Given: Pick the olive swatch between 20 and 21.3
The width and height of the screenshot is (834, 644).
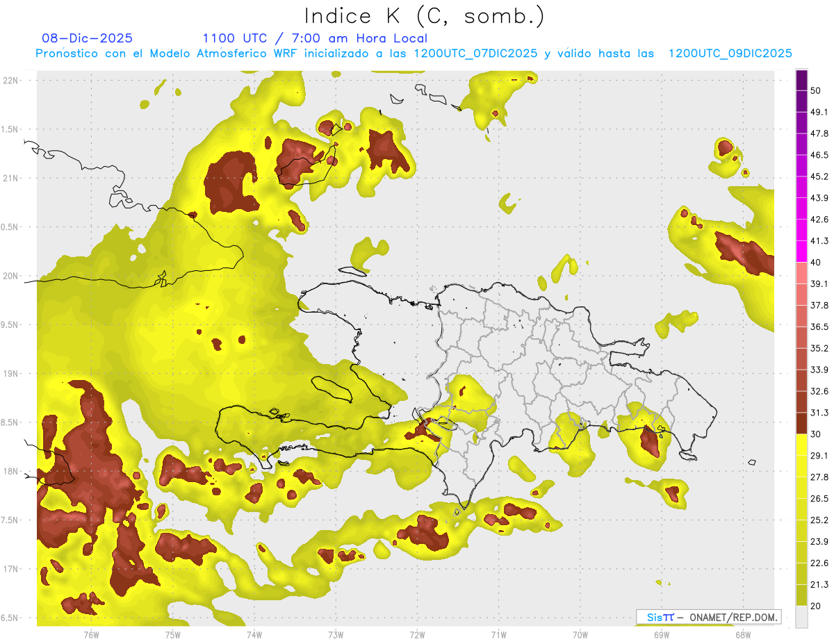Looking at the screenshot, I should [x=801, y=595].
